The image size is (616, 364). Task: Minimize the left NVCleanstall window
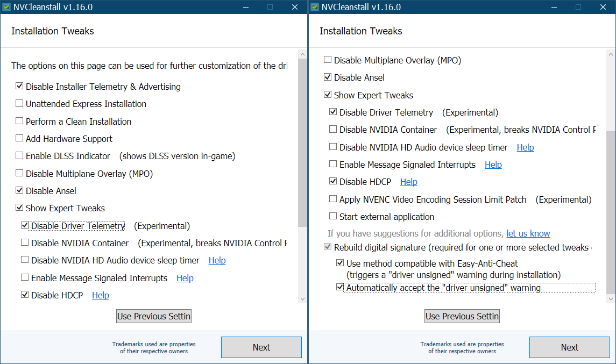tap(246, 7)
